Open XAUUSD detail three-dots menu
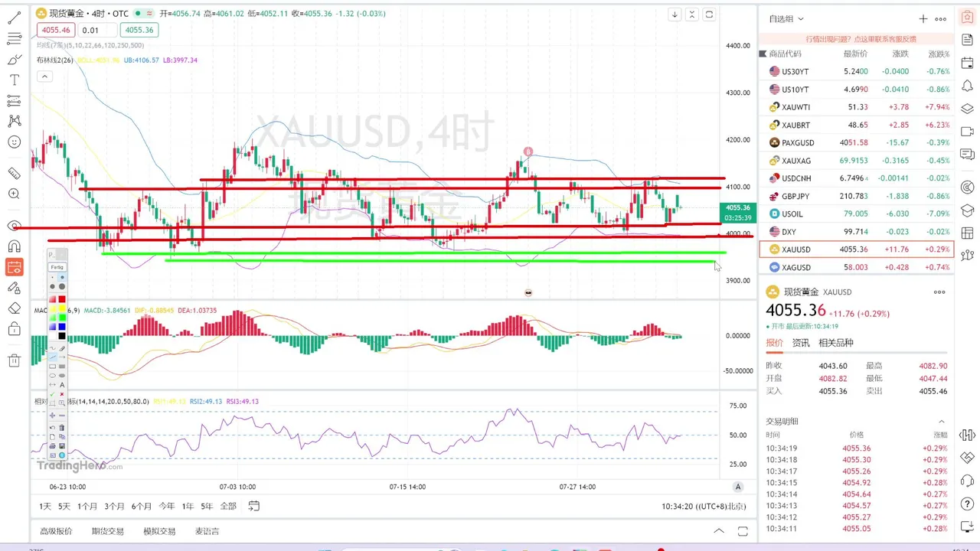980x551 pixels. [x=939, y=292]
